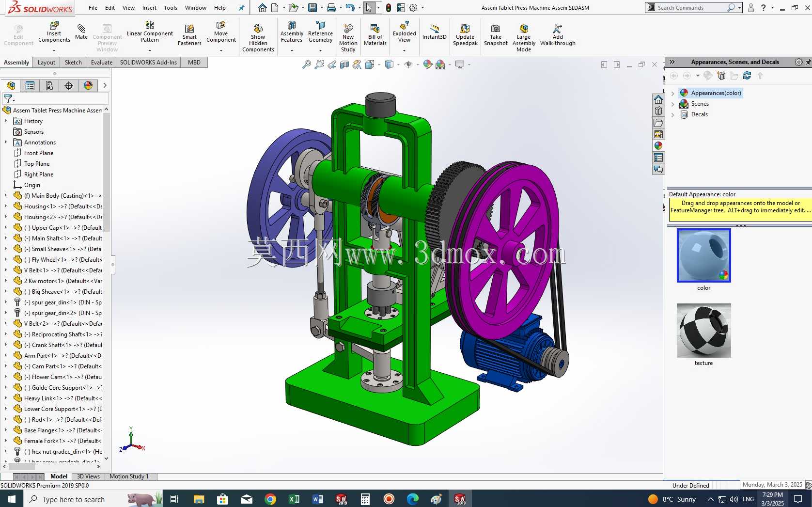Open DimXpertManager tab icon
Image resolution: width=812 pixels, height=507 pixels.
(69, 86)
